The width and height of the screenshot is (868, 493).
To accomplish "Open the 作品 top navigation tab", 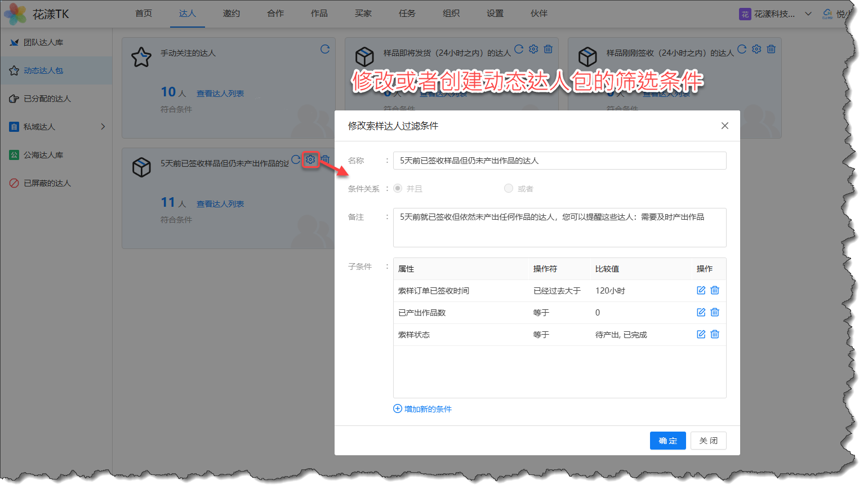I will click(x=319, y=14).
